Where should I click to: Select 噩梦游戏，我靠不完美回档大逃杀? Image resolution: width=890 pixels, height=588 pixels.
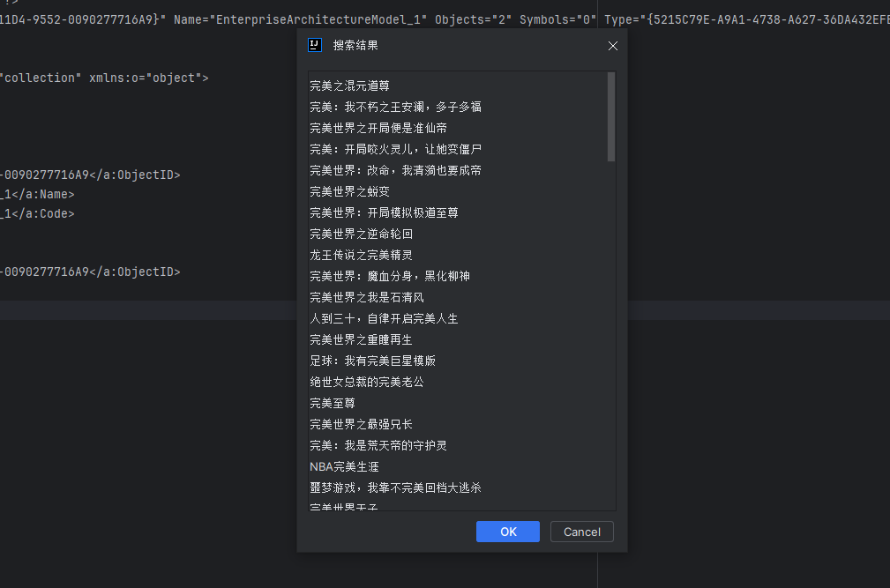point(394,487)
